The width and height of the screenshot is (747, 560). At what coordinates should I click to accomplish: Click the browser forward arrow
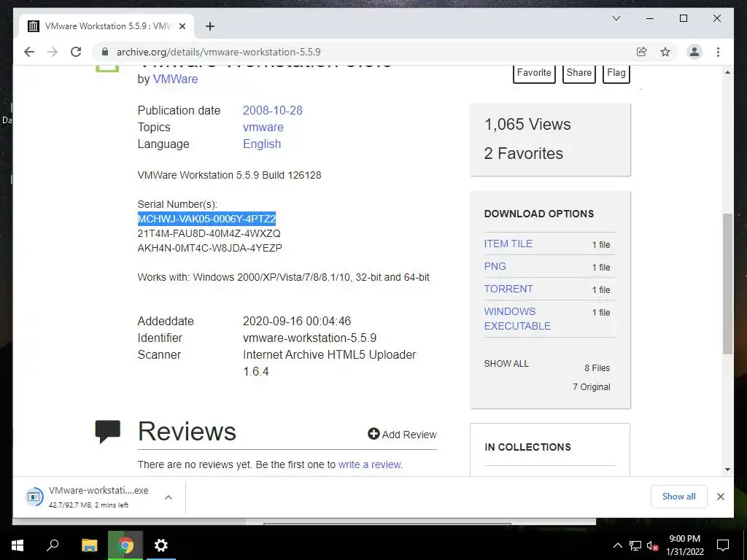point(53,52)
